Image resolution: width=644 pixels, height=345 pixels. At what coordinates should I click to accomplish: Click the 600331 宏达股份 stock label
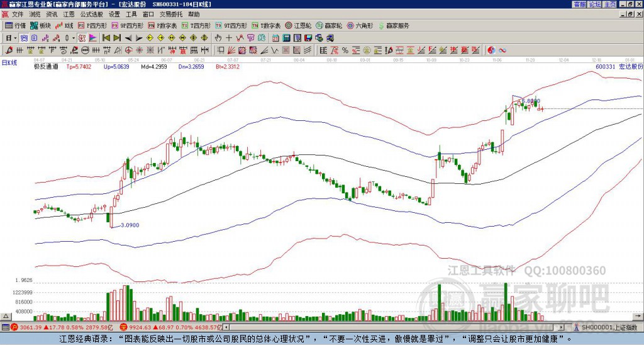click(x=619, y=67)
